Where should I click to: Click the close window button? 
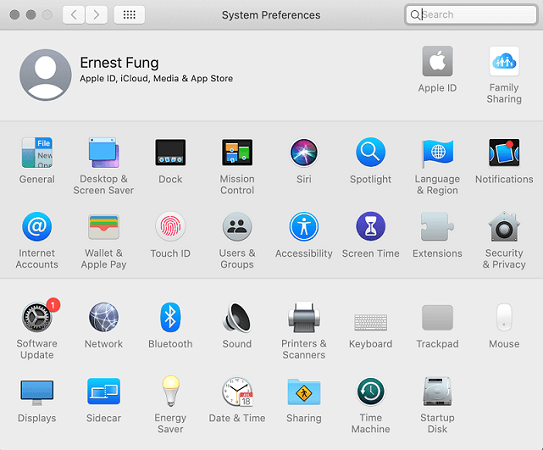coord(15,15)
